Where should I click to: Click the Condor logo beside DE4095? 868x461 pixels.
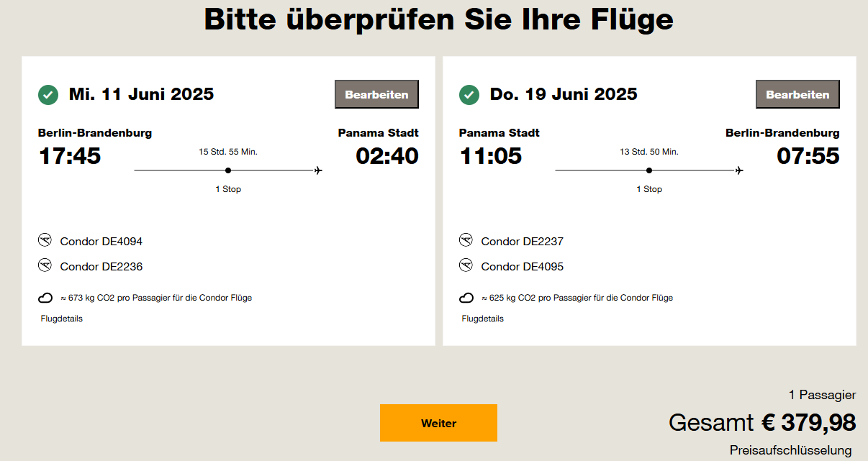pyautogui.click(x=466, y=265)
